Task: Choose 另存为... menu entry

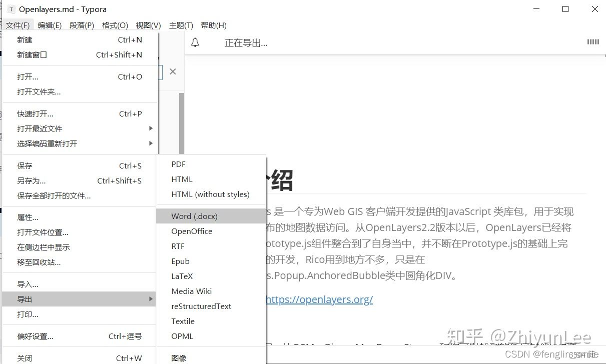Action: pyautogui.click(x=80, y=180)
